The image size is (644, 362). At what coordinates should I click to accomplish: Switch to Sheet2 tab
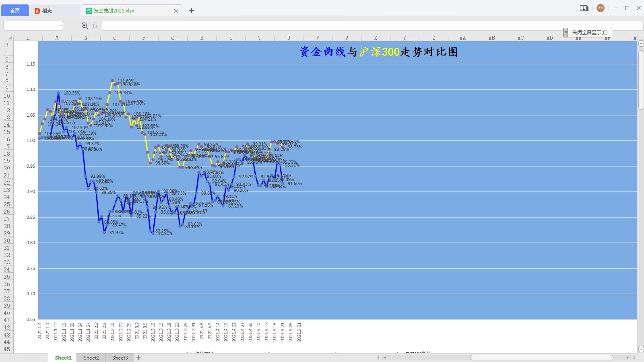[91, 358]
